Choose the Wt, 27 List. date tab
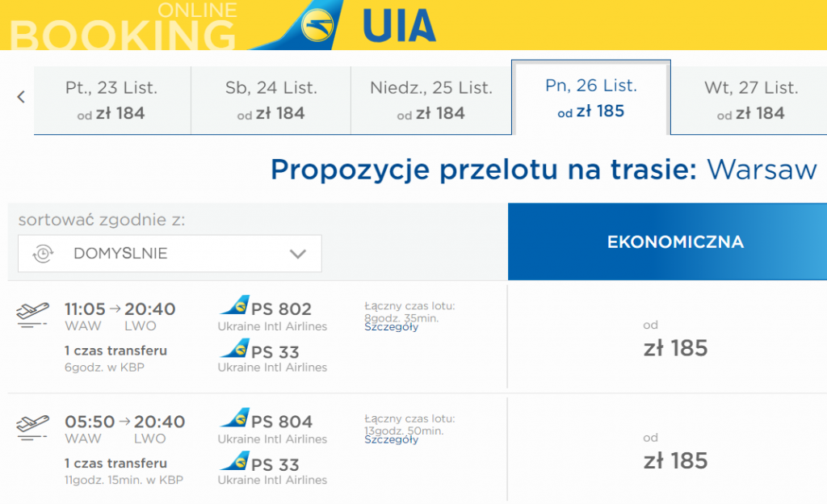The height and width of the screenshot is (504, 827). (x=750, y=100)
